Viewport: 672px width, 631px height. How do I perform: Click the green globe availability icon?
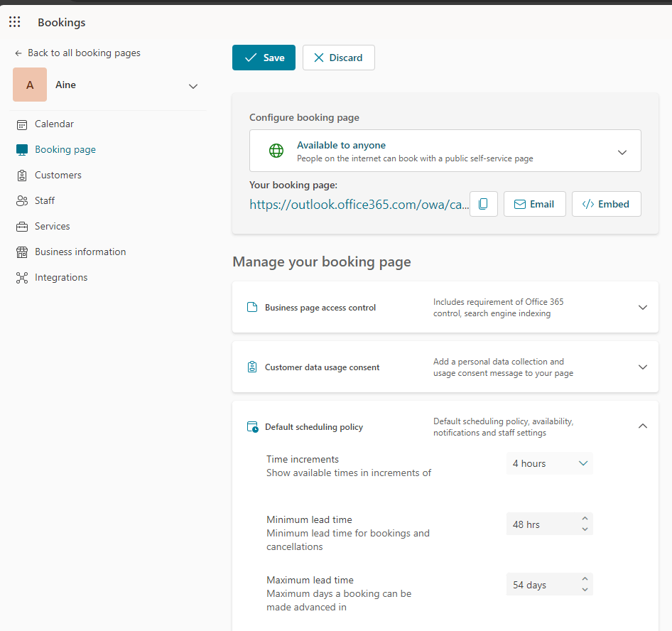pyautogui.click(x=276, y=151)
